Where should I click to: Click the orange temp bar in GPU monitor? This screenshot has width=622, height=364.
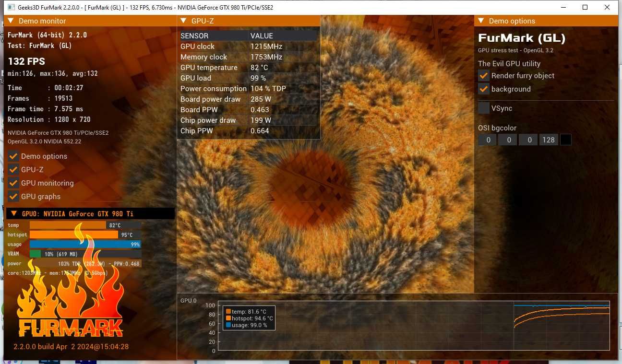pos(68,225)
